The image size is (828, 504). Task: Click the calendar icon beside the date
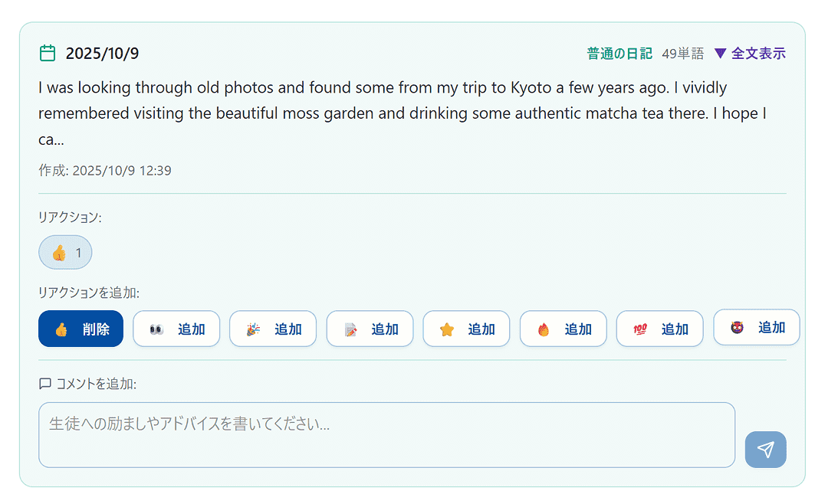pos(48,54)
